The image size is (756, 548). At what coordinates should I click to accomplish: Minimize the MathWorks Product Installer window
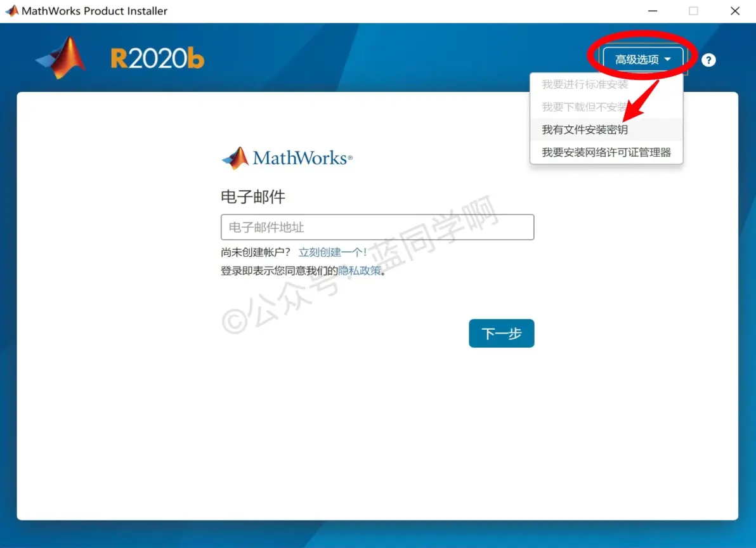tap(653, 11)
